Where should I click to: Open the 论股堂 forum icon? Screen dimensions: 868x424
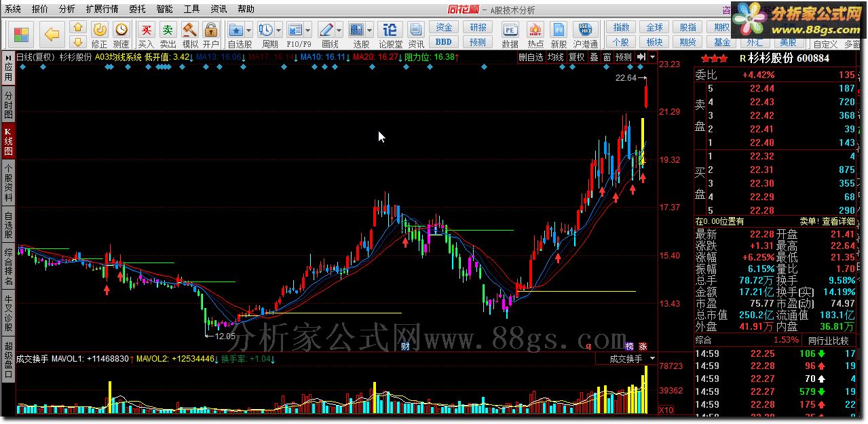coord(390,29)
